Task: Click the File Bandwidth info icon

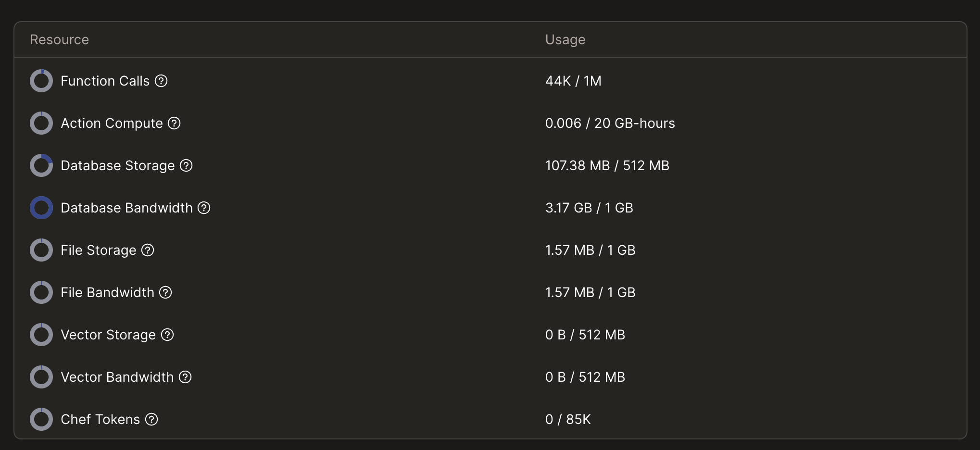Action: tap(165, 292)
